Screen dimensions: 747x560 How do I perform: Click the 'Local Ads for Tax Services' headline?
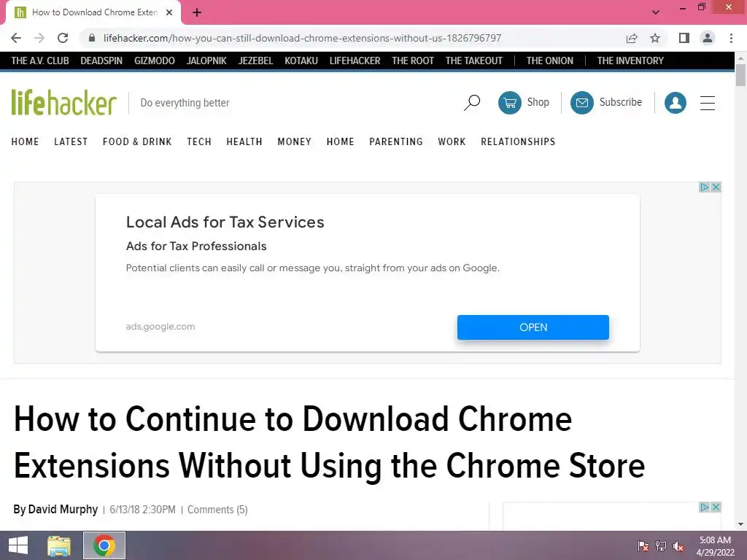pos(225,222)
